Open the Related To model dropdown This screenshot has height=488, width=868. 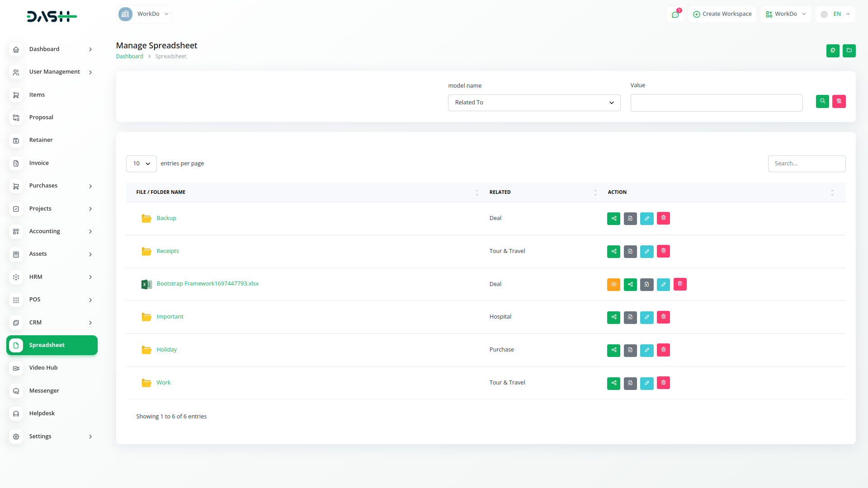534,103
